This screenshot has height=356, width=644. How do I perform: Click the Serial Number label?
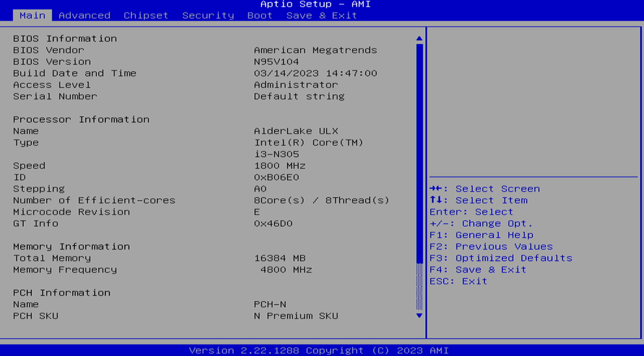(x=55, y=96)
